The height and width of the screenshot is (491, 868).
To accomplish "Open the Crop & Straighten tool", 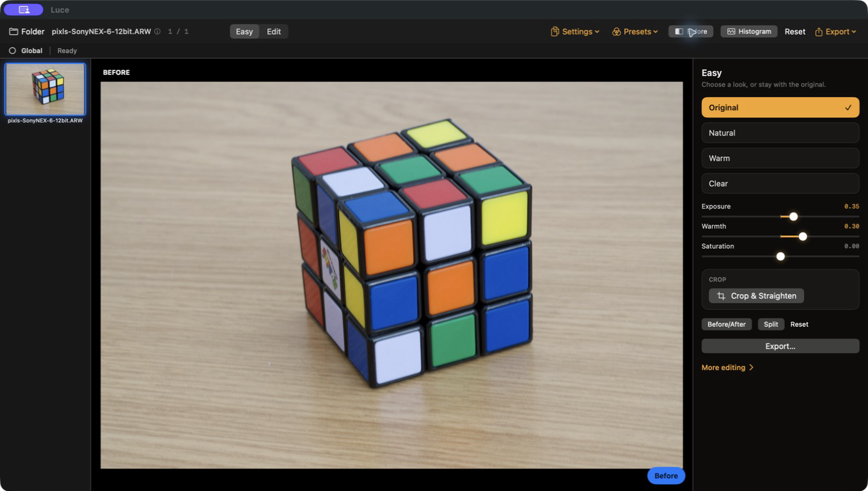I will [756, 296].
